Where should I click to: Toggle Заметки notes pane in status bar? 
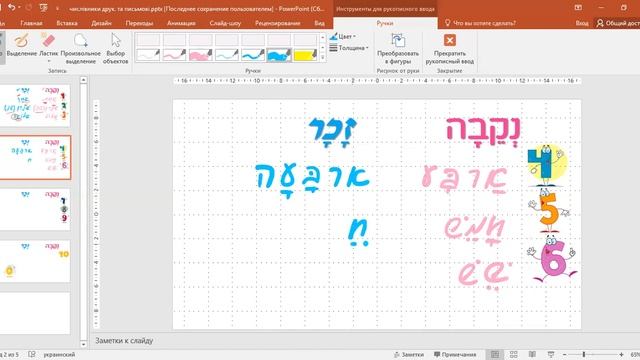pos(409,355)
